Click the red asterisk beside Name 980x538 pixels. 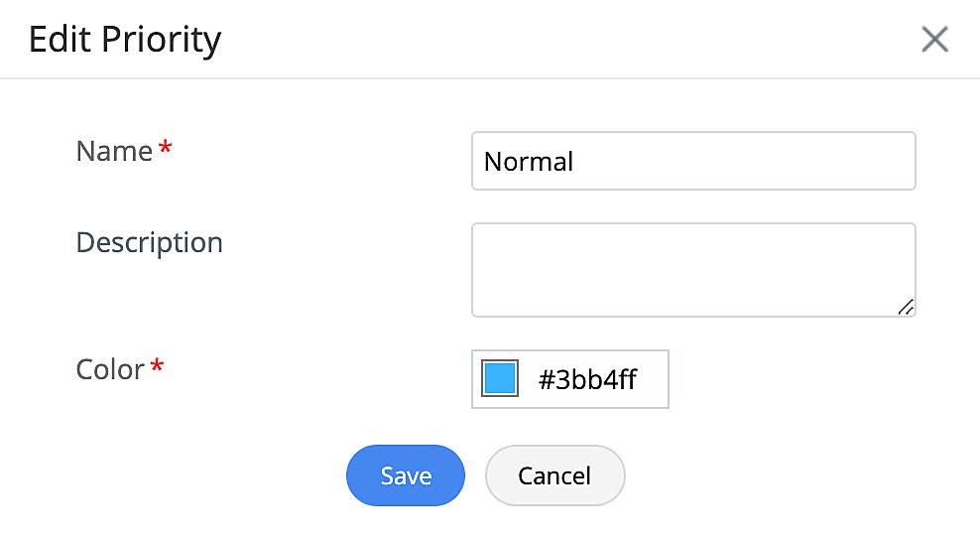165,151
